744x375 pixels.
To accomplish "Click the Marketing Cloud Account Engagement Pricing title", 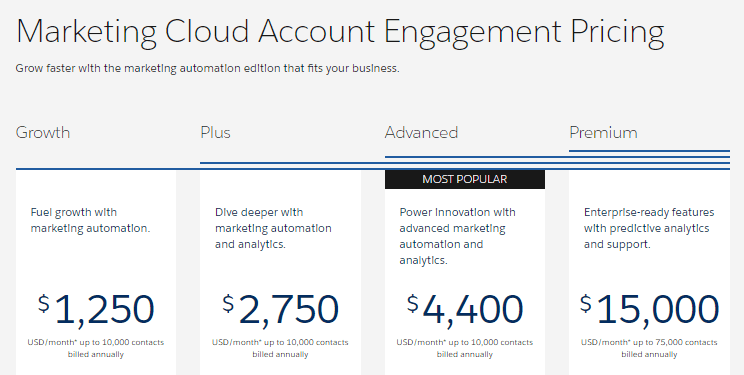I will click(x=340, y=32).
